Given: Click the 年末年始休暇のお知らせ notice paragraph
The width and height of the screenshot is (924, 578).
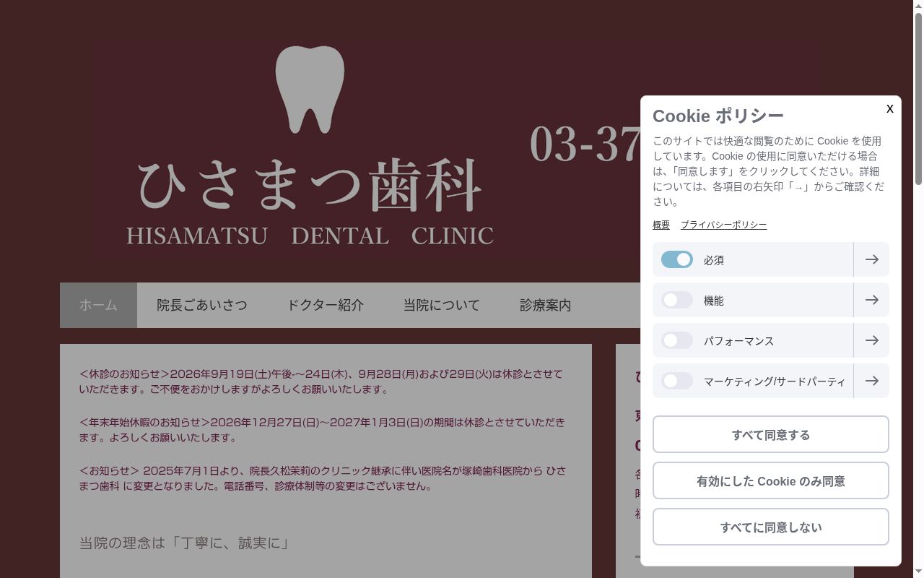Looking at the screenshot, I should tap(322, 430).
